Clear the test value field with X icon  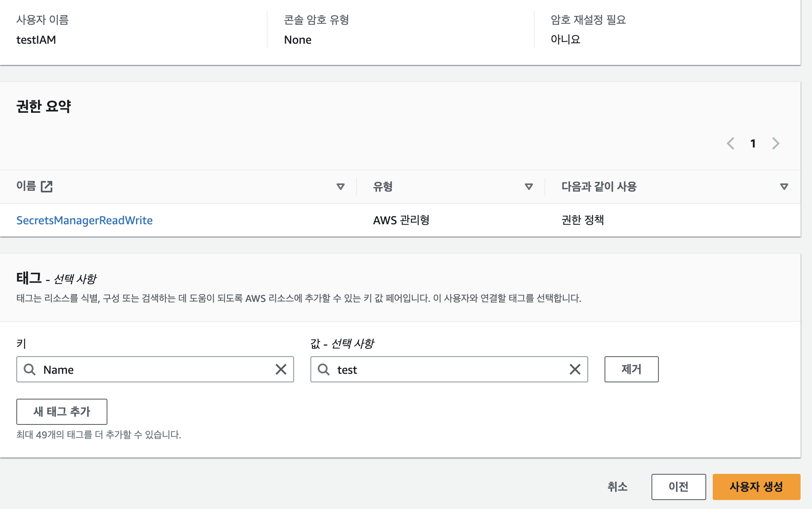click(x=575, y=369)
